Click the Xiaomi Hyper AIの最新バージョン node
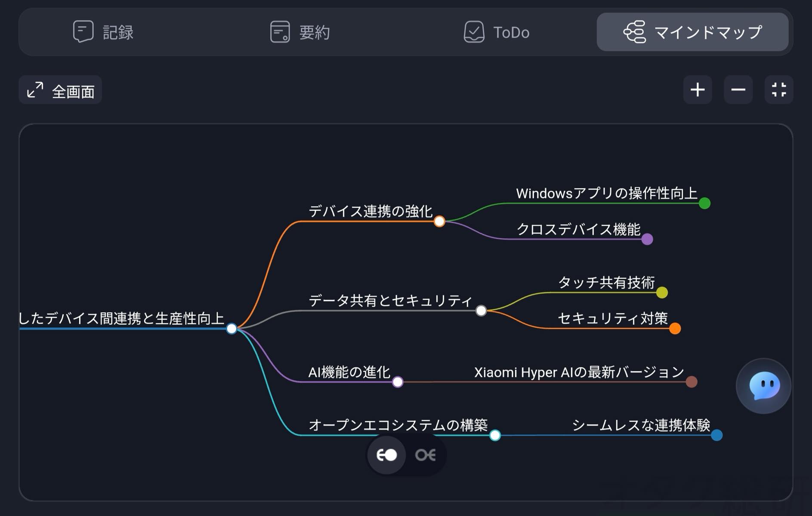The width and height of the screenshot is (812, 516). pos(579,372)
